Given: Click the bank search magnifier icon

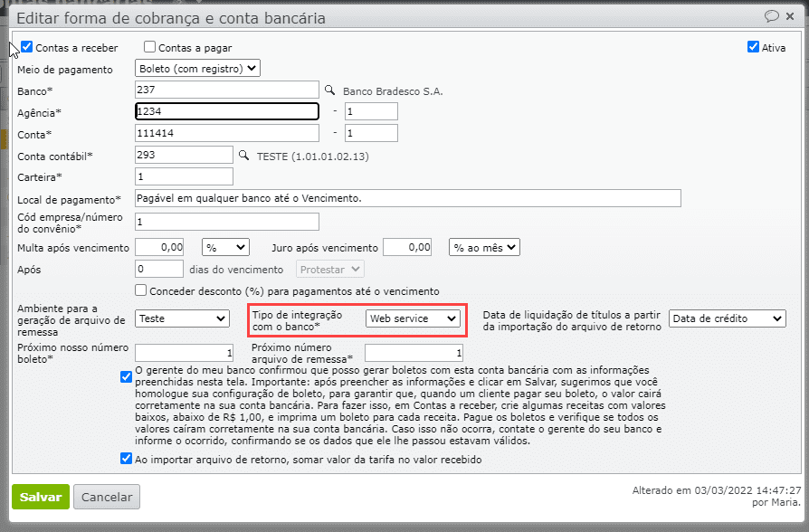Looking at the screenshot, I should pyautogui.click(x=328, y=89).
